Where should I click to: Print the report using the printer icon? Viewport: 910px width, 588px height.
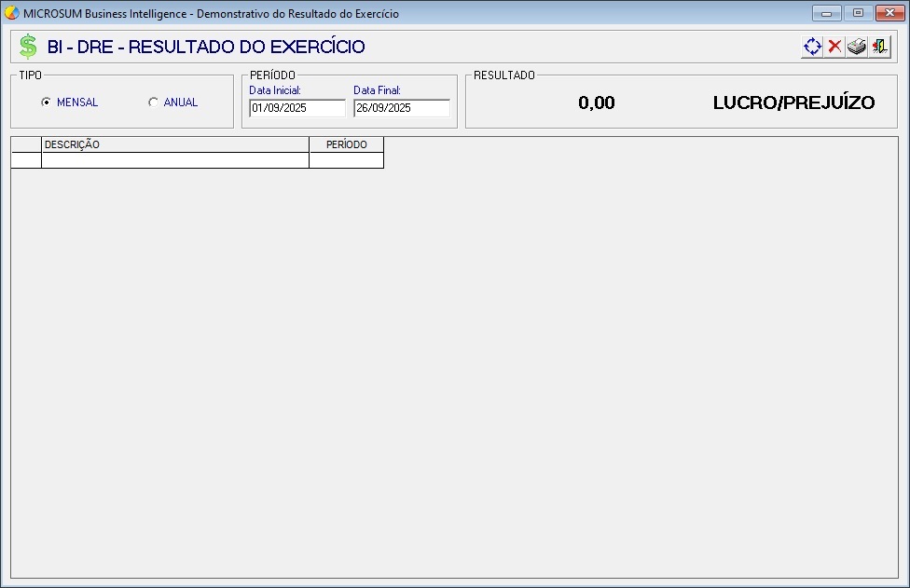tap(857, 47)
